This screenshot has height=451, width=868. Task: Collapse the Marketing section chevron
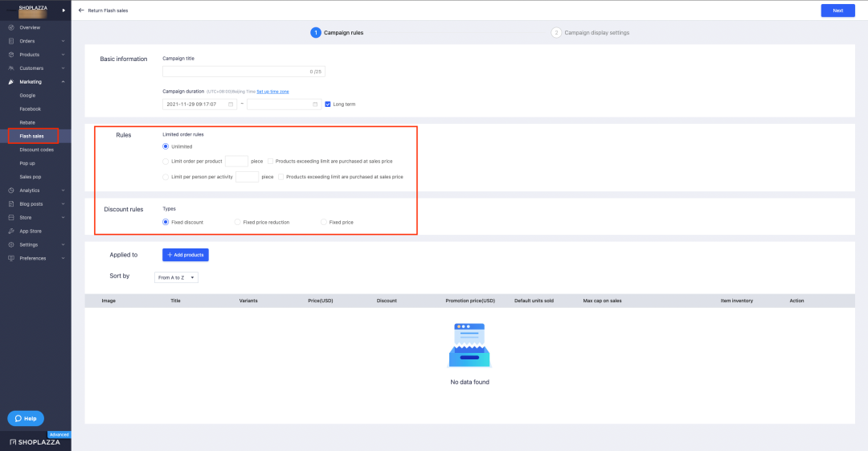tap(63, 82)
